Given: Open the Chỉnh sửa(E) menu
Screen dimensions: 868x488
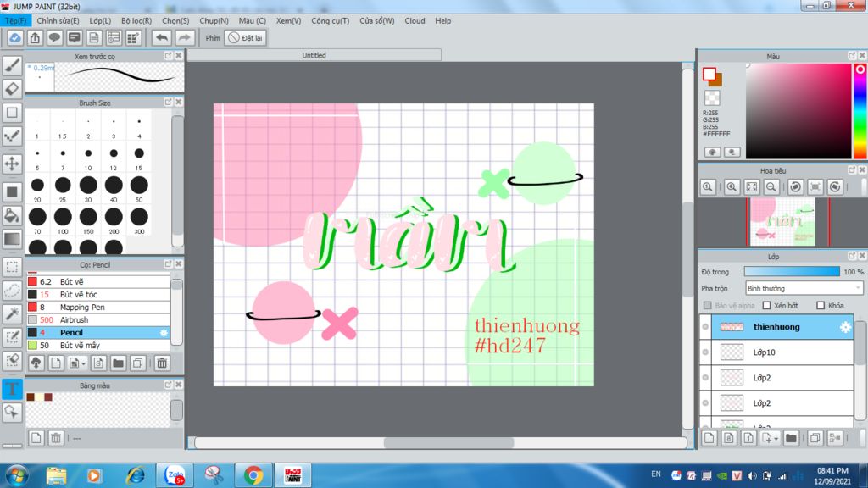Looking at the screenshot, I should point(58,21).
